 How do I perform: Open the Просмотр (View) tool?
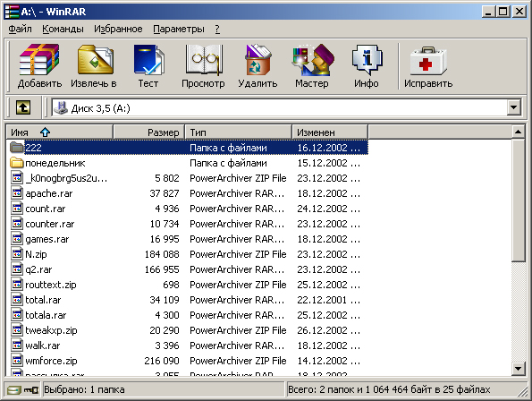(x=203, y=66)
